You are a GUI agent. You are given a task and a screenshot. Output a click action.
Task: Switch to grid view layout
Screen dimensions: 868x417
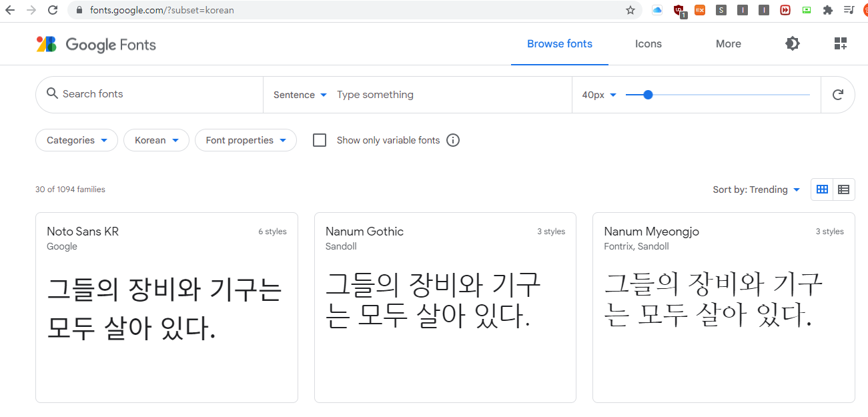pyautogui.click(x=822, y=189)
